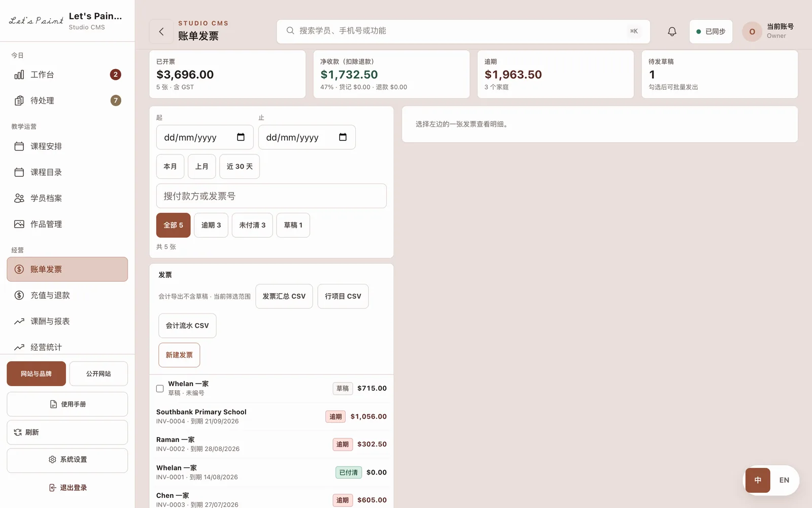Image resolution: width=812 pixels, height=508 pixels.
Task: Open 作品管理 page
Action: [67, 224]
